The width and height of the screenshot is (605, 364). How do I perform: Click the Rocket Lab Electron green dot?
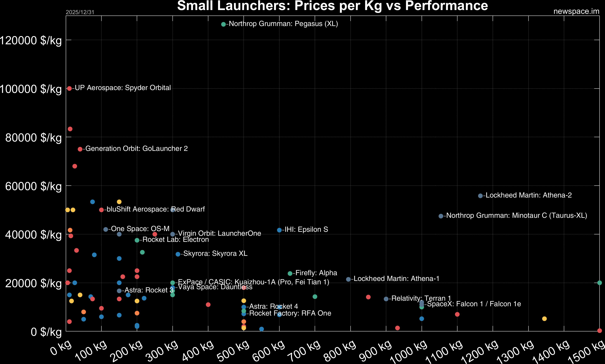point(137,240)
